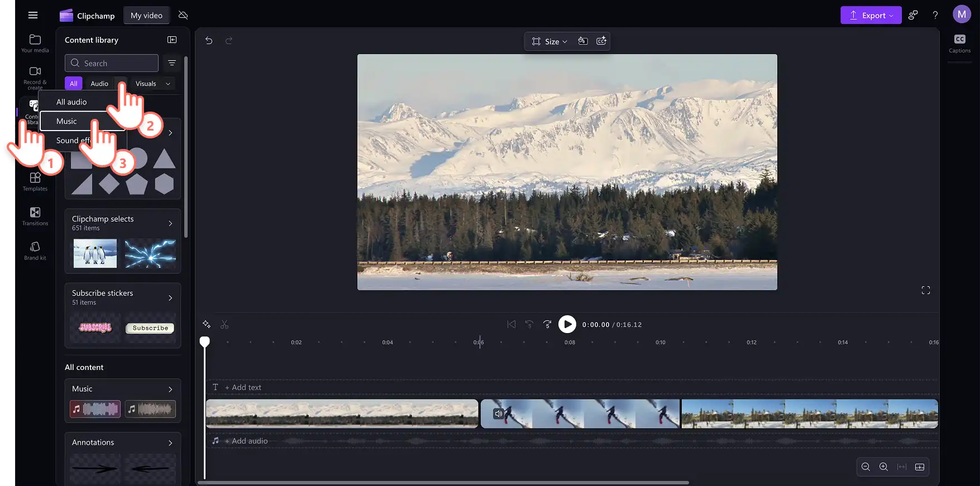Open the hamburger main menu
Image resolution: width=980 pixels, height=486 pixels.
[x=33, y=15]
